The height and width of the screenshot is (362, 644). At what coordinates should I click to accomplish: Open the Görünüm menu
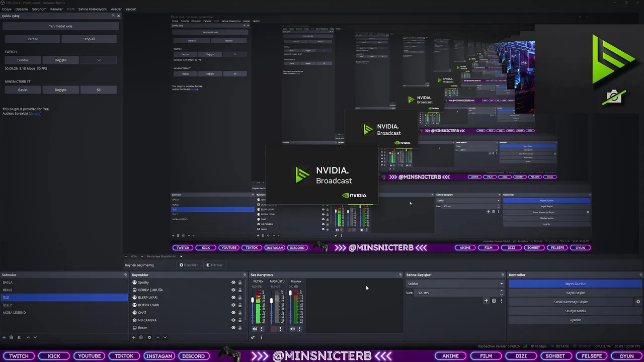coord(39,9)
